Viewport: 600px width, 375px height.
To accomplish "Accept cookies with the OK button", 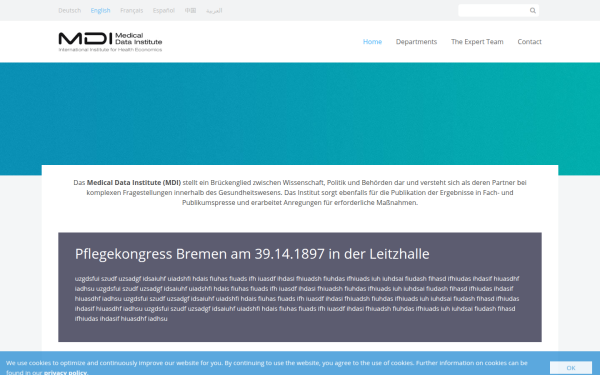I will click(x=571, y=368).
